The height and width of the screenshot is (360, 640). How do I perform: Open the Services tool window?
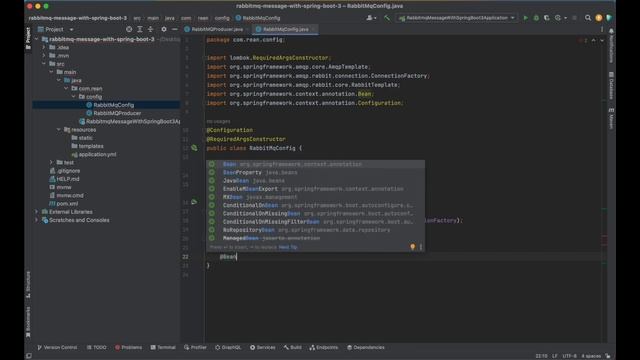click(x=262, y=347)
